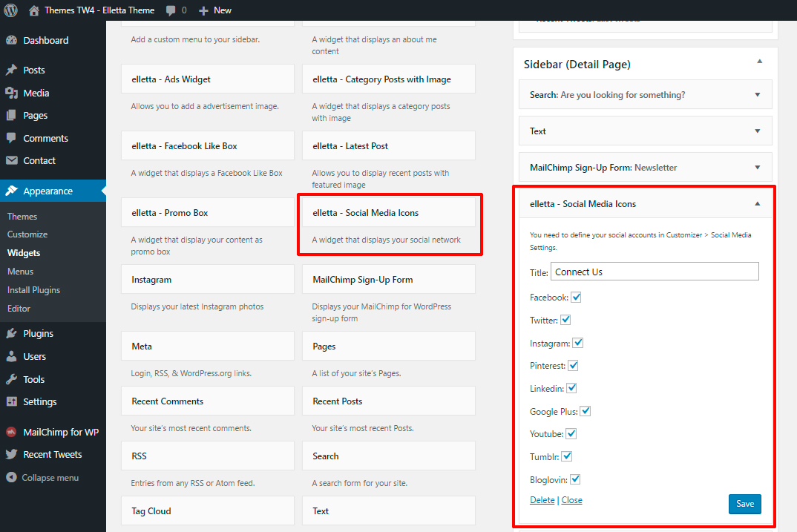Expand the Search widget dropdown arrow
The height and width of the screenshot is (532, 797).
(x=758, y=94)
